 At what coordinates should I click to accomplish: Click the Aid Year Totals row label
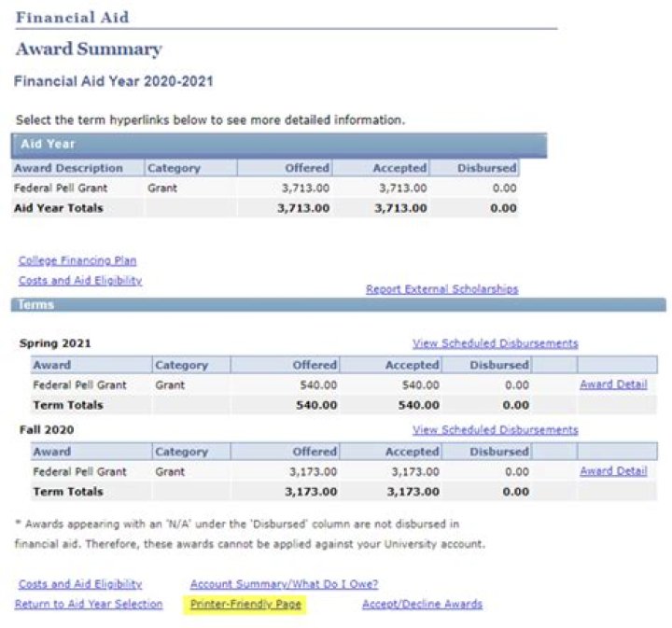pos(58,208)
